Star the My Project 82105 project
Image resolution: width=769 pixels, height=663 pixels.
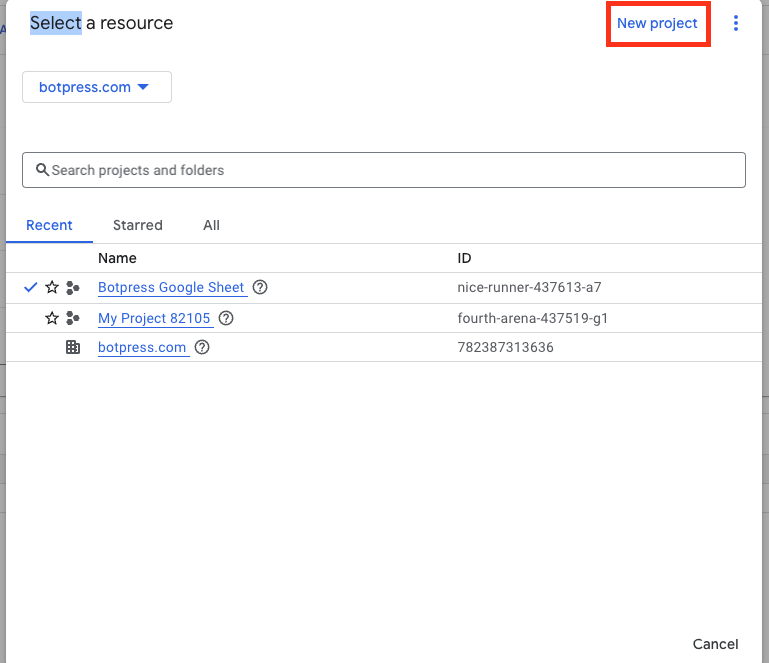tap(52, 318)
